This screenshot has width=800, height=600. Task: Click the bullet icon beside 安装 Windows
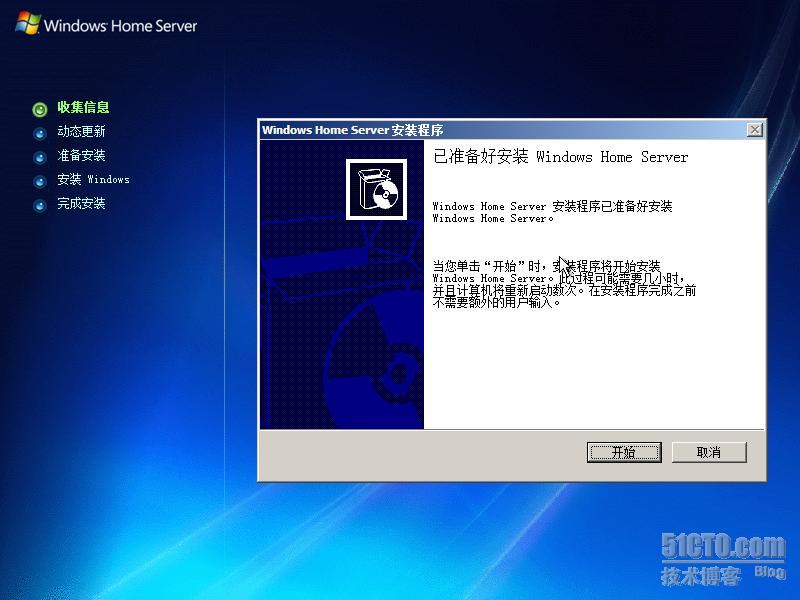[40, 182]
